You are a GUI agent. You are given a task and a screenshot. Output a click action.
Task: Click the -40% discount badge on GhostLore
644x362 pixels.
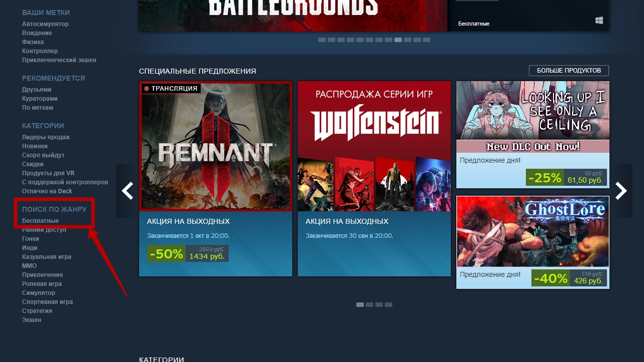[551, 278]
